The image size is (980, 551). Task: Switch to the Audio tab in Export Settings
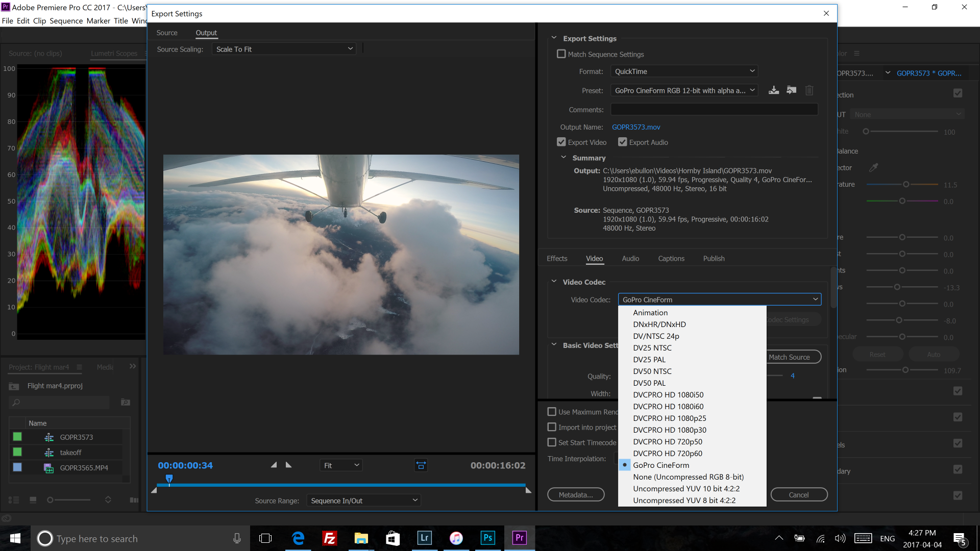point(629,258)
